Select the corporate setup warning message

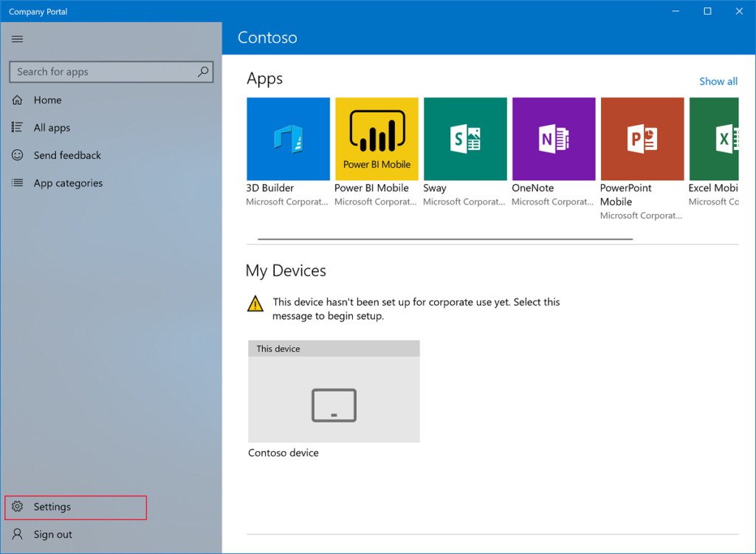(x=416, y=309)
